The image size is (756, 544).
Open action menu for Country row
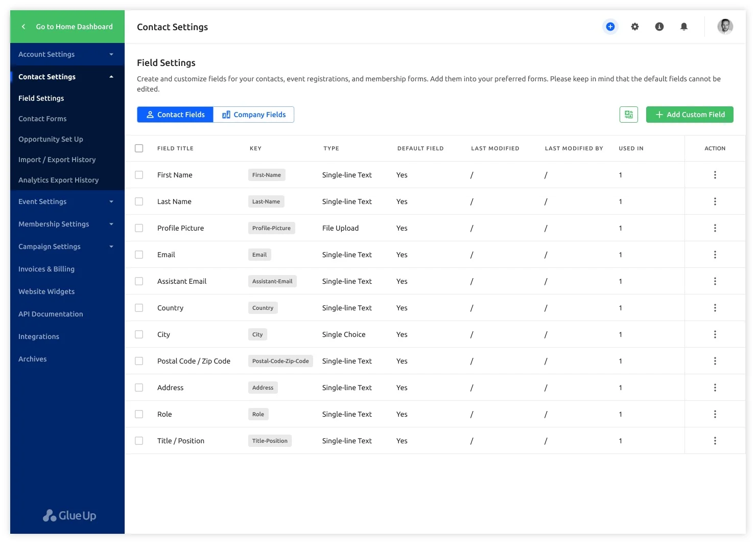(x=715, y=308)
